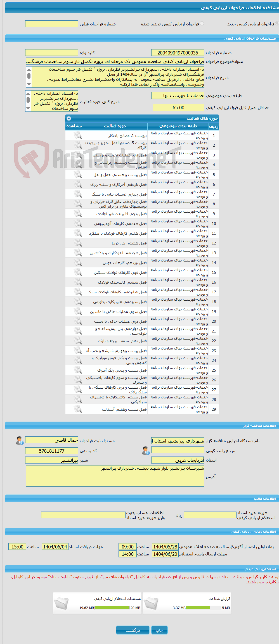
Task: Click date field 1404/06/04
Action: tap(55, 547)
